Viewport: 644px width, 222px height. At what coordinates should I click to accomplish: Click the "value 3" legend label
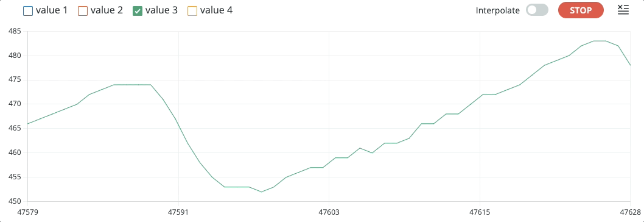coord(161,10)
